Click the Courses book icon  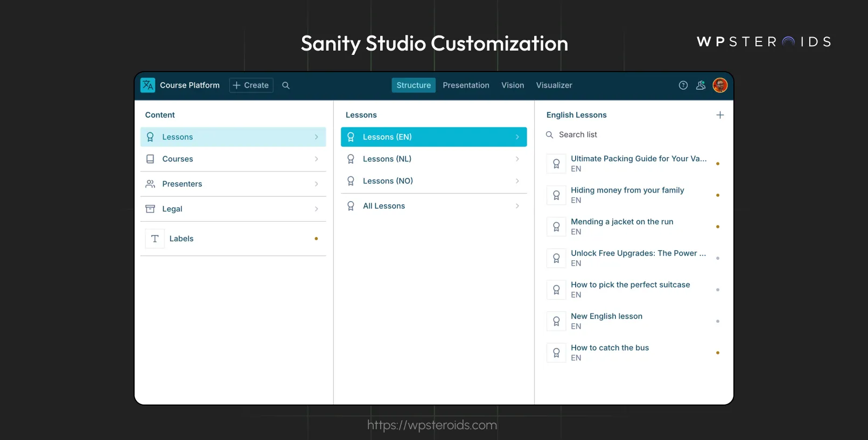click(x=150, y=159)
